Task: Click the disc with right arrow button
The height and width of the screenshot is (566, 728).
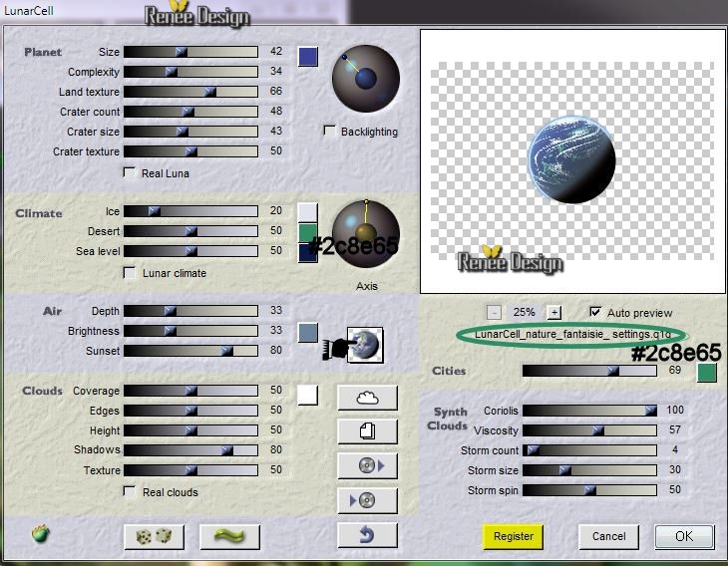Action: click(x=367, y=465)
